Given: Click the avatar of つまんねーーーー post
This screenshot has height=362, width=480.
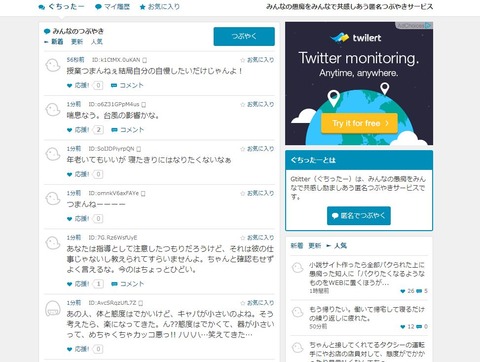Looking at the screenshot, I should point(53,198).
